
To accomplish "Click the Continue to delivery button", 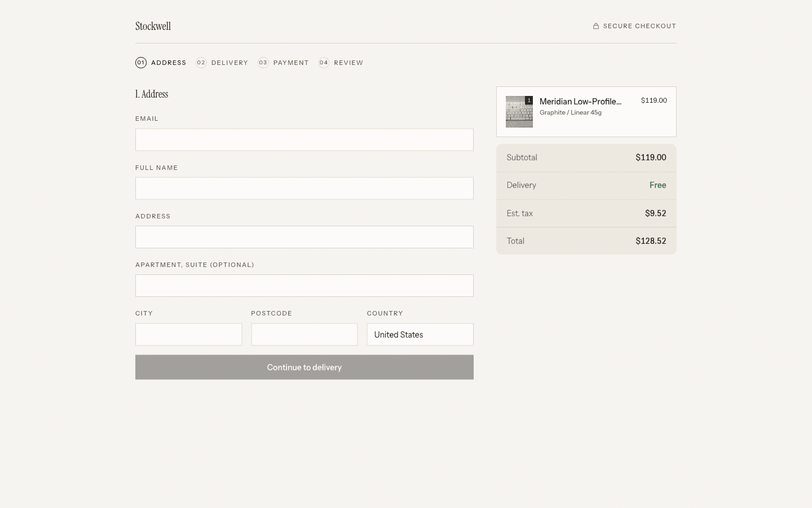I will click(x=304, y=367).
